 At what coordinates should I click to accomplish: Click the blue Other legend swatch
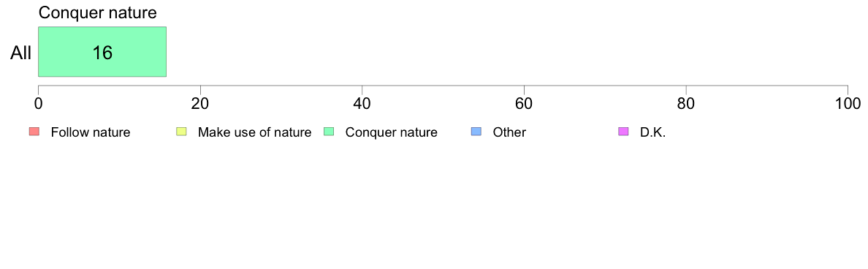coord(476,132)
